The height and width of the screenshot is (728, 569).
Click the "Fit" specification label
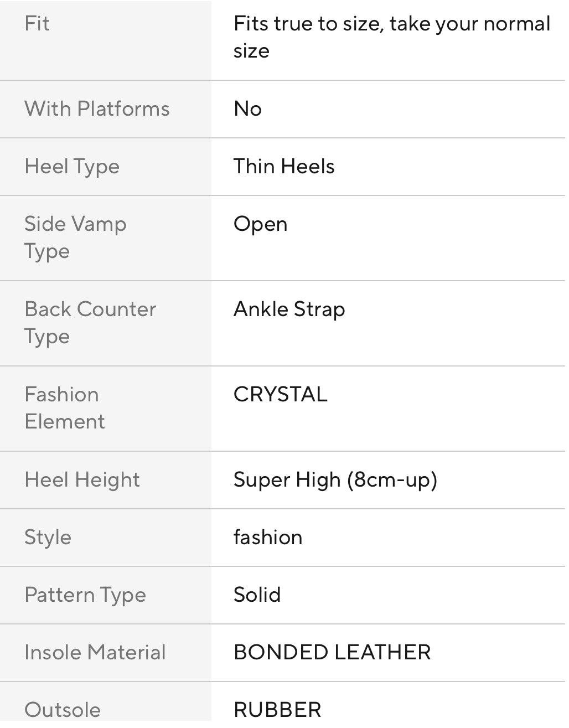(37, 24)
